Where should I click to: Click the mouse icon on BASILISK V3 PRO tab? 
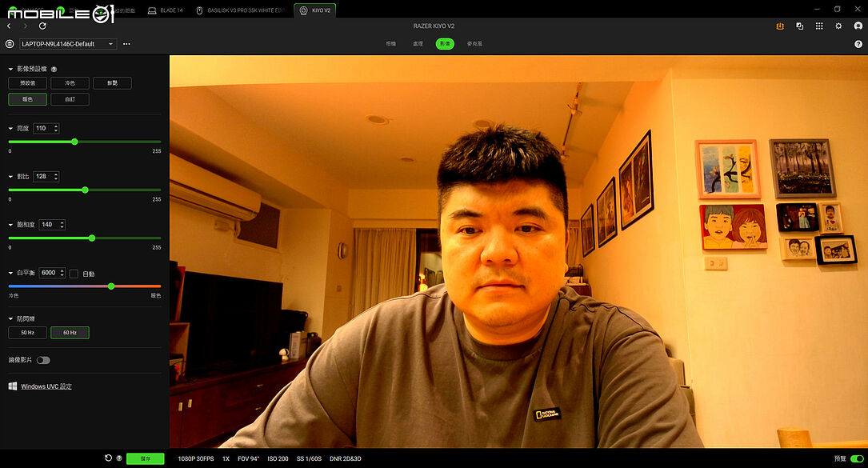pyautogui.click(x=199, y=10)
